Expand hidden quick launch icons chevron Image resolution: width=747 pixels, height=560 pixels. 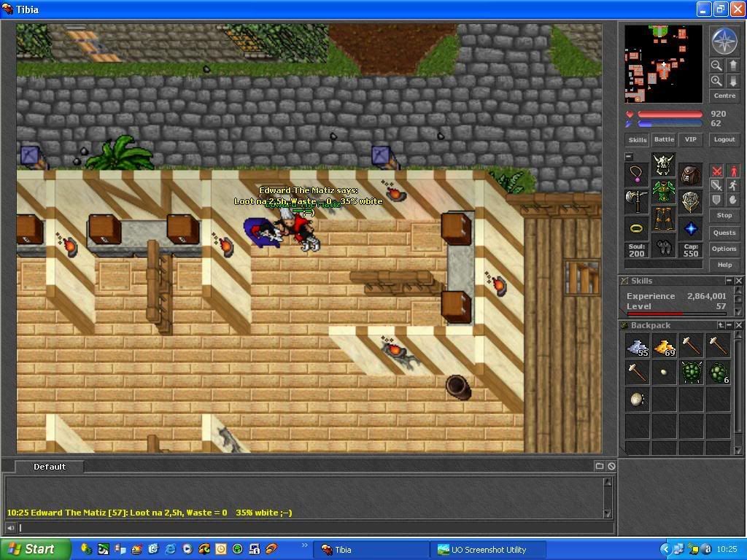(x=304, y=545)
